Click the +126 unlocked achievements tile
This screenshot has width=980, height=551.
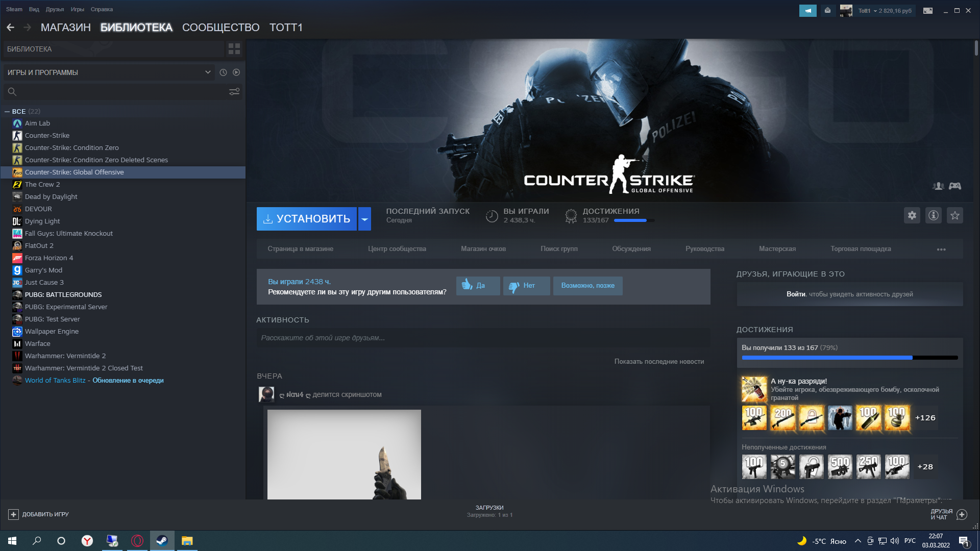click(x=925, y=418)
